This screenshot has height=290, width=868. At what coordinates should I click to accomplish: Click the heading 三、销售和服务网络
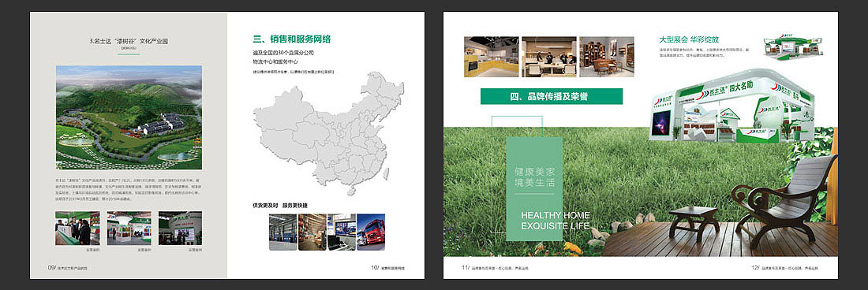[292, 39]
